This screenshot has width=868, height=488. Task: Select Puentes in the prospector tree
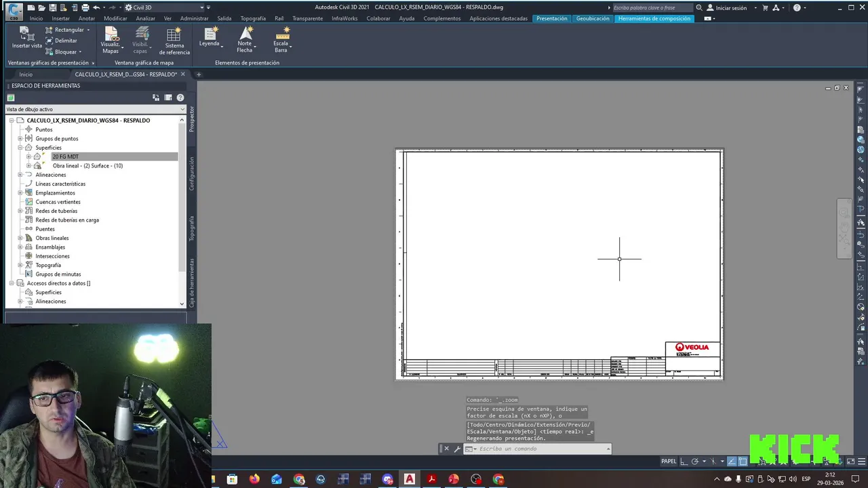(x=45, y=229)
